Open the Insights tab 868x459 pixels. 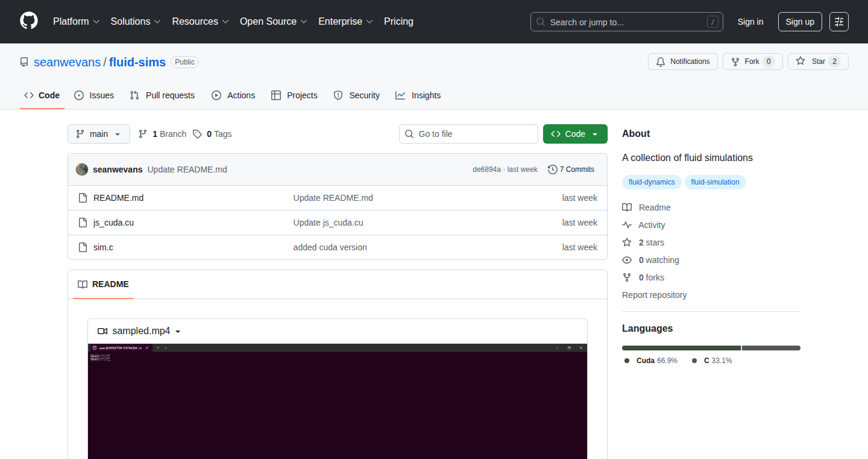point(418,95)
